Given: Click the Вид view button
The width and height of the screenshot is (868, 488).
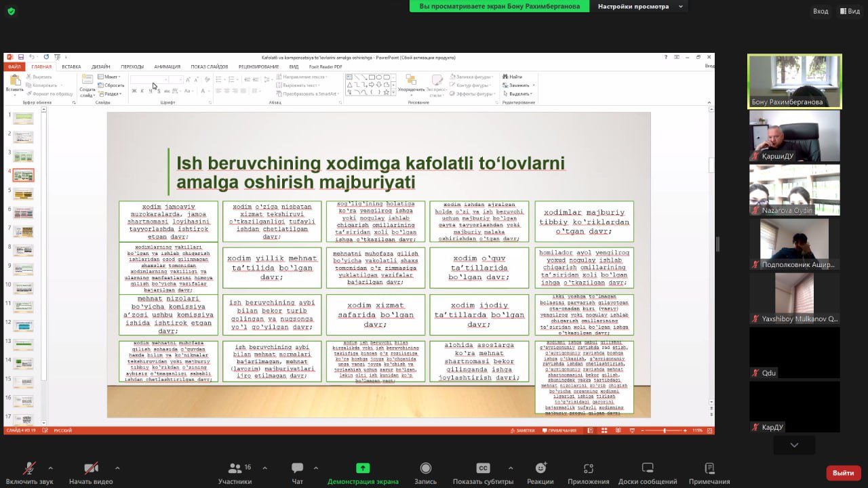Looking at the screenshot, I should [x=850, y=11].
